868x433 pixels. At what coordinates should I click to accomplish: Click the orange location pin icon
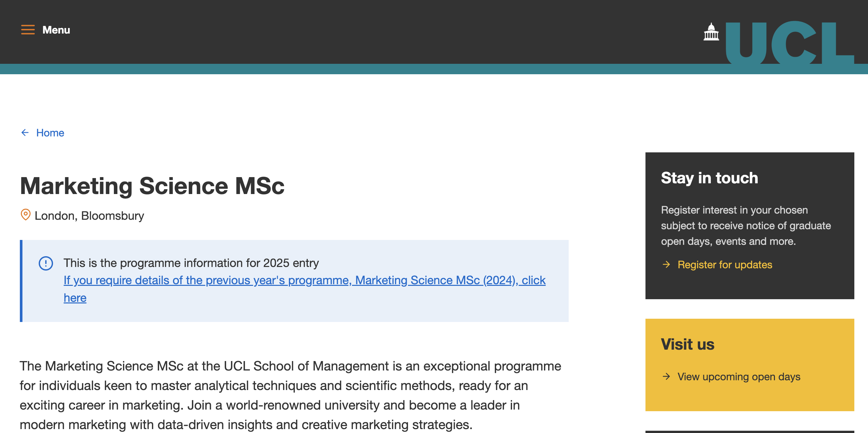(x=26, y=215)
